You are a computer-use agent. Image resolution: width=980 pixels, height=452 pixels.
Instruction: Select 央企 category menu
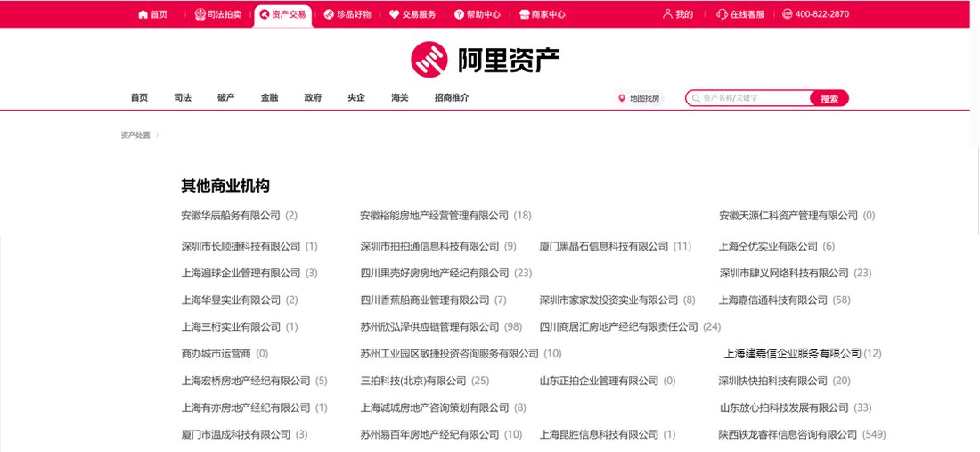click(x=356, y=97)
